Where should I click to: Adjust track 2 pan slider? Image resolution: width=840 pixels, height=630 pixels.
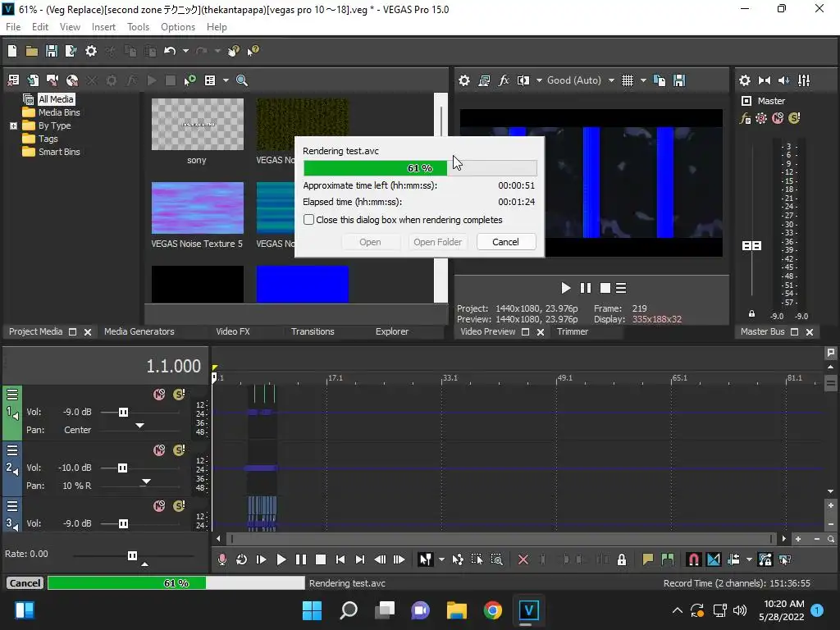point(146,482)
